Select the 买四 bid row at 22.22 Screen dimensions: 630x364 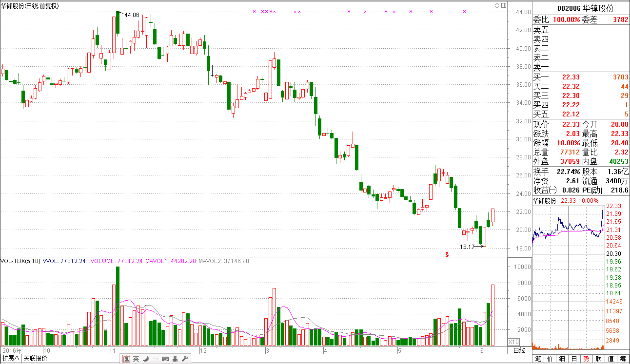(x=581, y=105)
